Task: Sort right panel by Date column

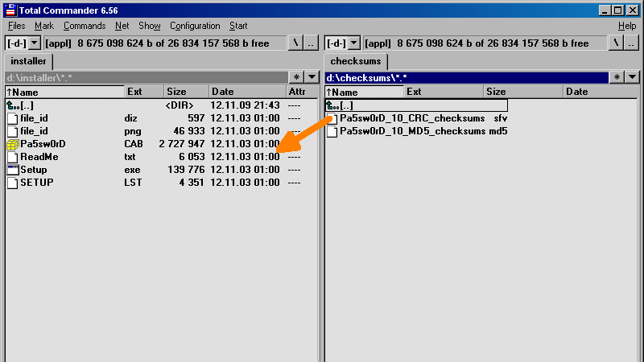Action: [x=601, y=92]
